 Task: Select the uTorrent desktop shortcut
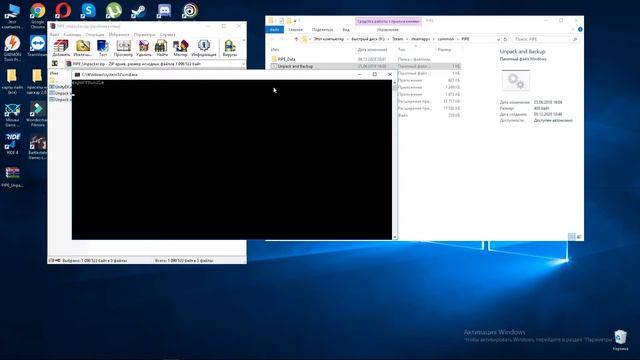point(113,11)
